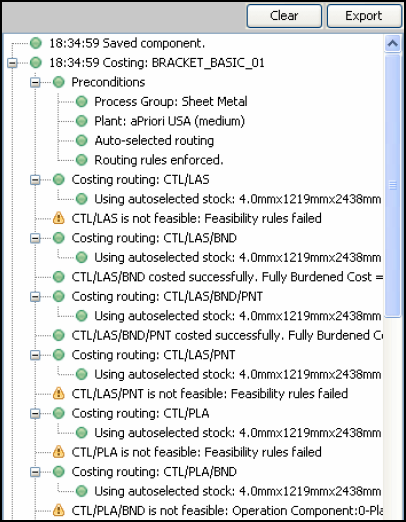
Task: Collapse Costing routing: CTL/LAS/BND node
Action: click(x=35, y=238)
